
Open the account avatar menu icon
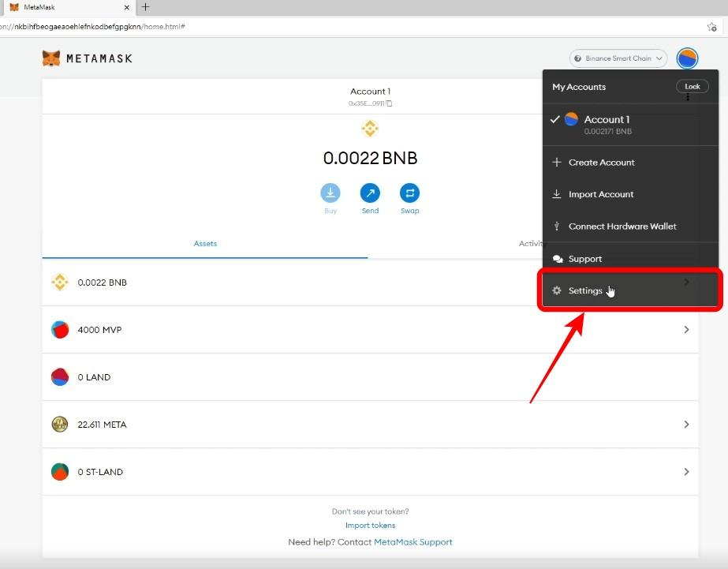pyautogui.click(x=687, y=58)
